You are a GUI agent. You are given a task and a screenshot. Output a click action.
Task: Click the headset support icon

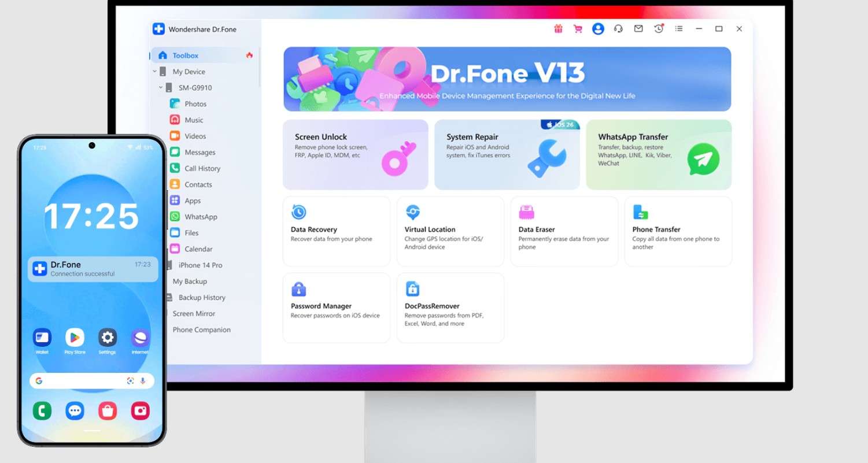coord(618,29)
